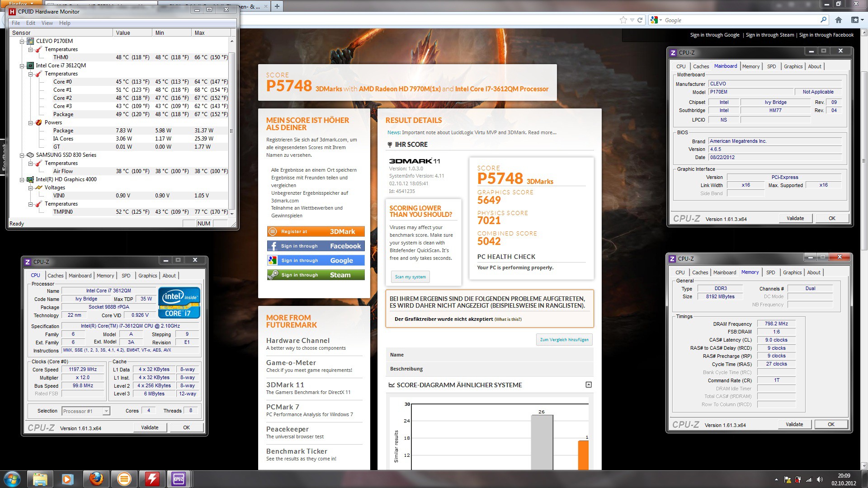Collapse SAMSUNG SSD 830 Series node
The image size is (868, 488).
(22, 155)
